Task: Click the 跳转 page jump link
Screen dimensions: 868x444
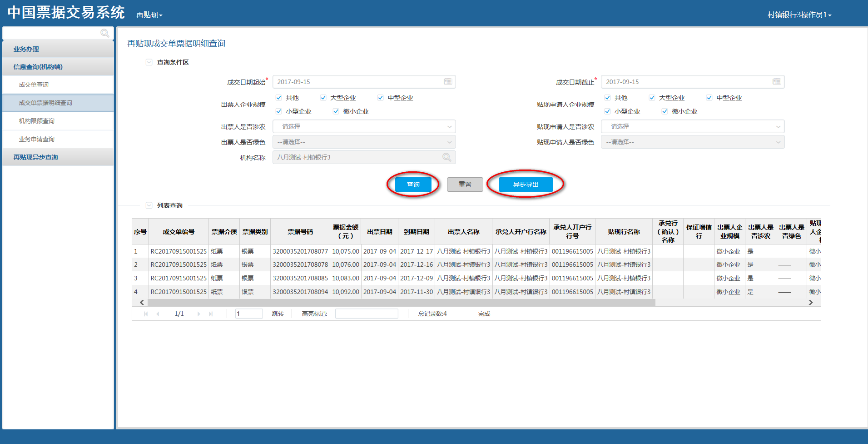Action: (278, 314)
